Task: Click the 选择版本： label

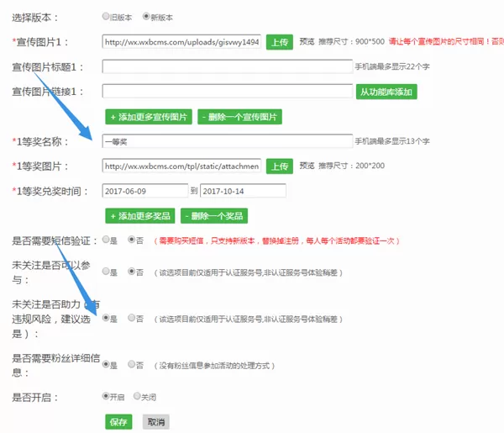Action: 35,18
